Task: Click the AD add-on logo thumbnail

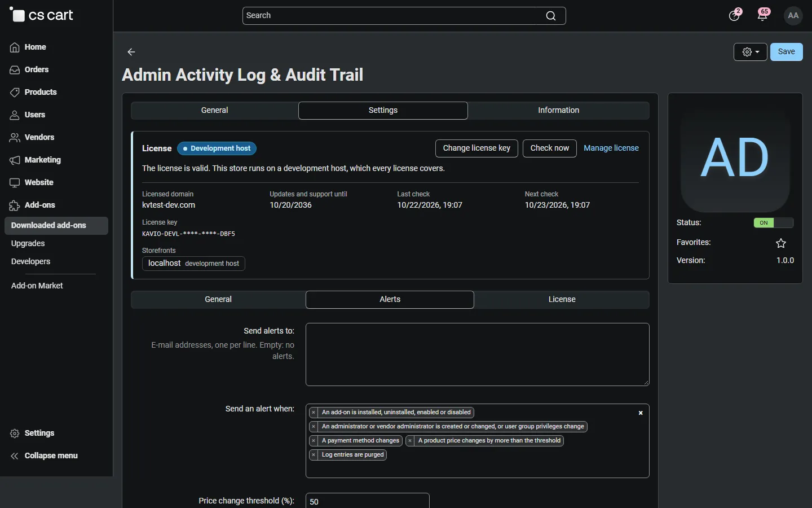Action: pyautogui.click(x=735, y=157)
